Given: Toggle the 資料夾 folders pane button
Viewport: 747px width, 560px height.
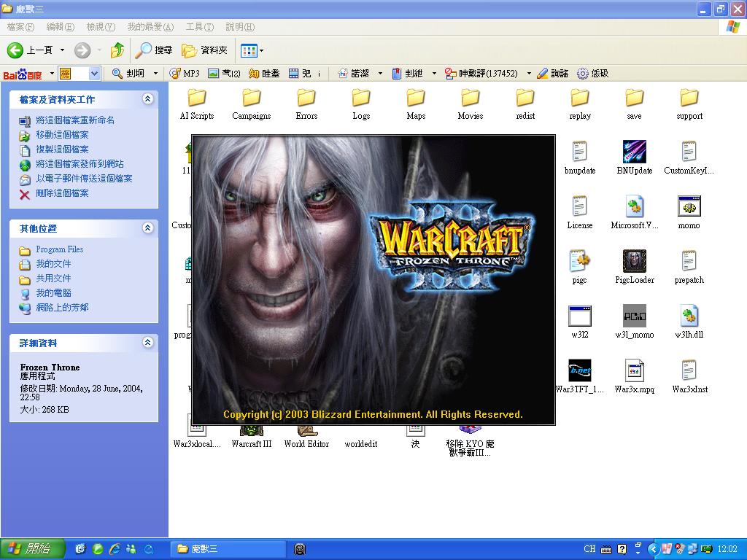Looking at the screenshot, I should [x=205, y=50].
